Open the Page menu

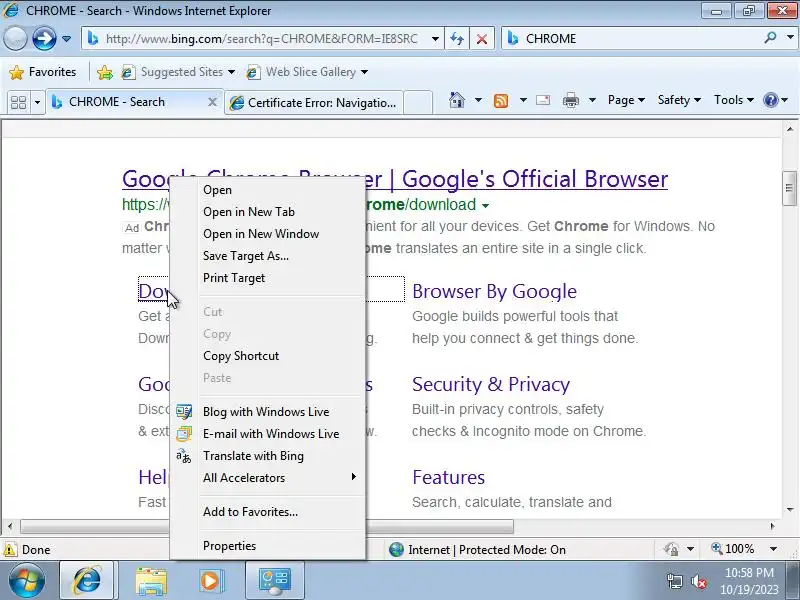pos(626,100)
